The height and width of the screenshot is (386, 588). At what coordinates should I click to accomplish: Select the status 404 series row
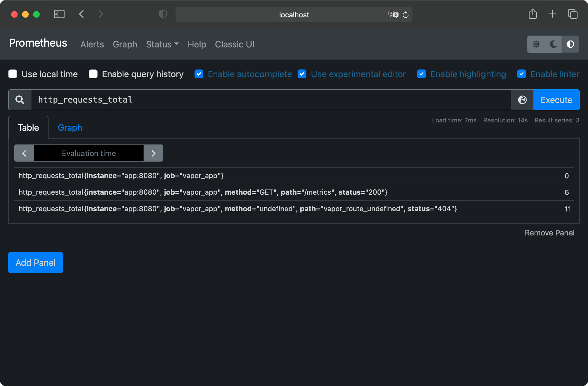point(294,209)
